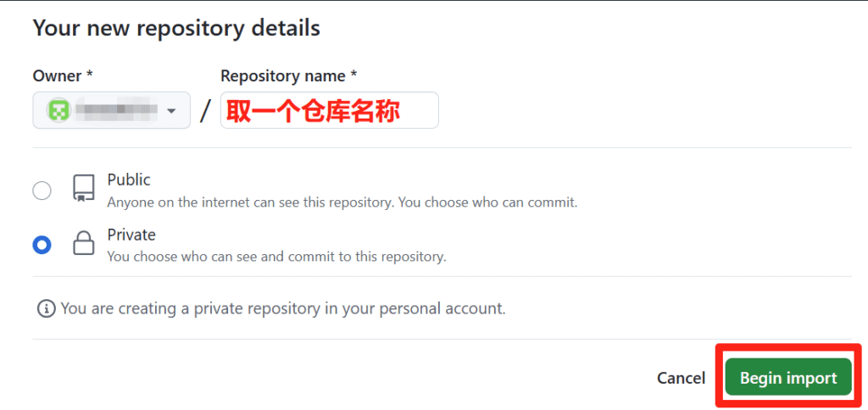Click the Private lock icon
Viewport: 868px width, 410px height.
click(83, 245)
